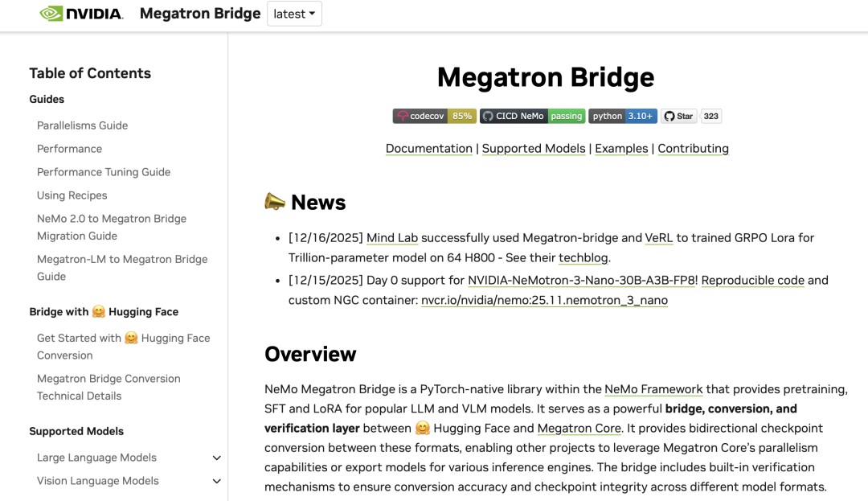868x501 pixels.
Task: Open the codecov 85% badge
Action: click(x=434, y=116)
